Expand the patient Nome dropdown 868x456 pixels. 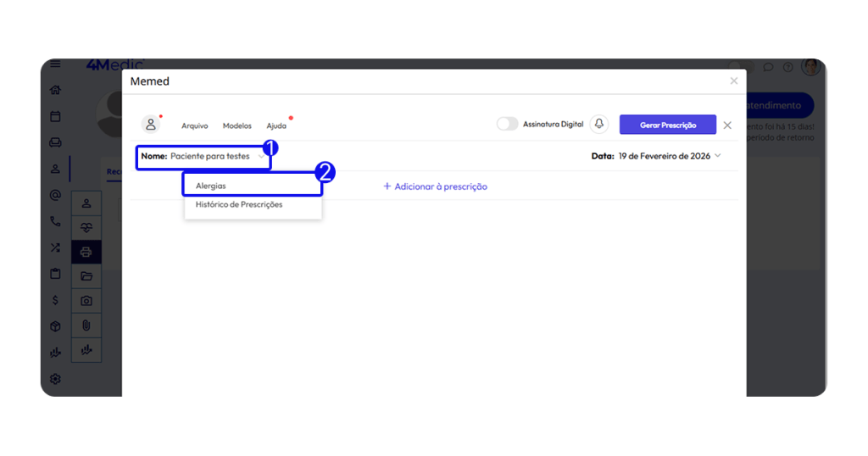260,157
